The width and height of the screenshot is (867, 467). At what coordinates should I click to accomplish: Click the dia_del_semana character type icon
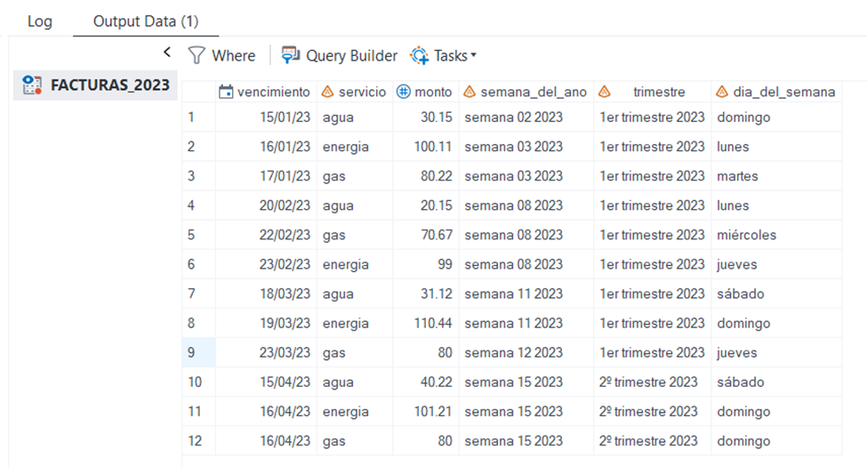[x=722, y=92]
